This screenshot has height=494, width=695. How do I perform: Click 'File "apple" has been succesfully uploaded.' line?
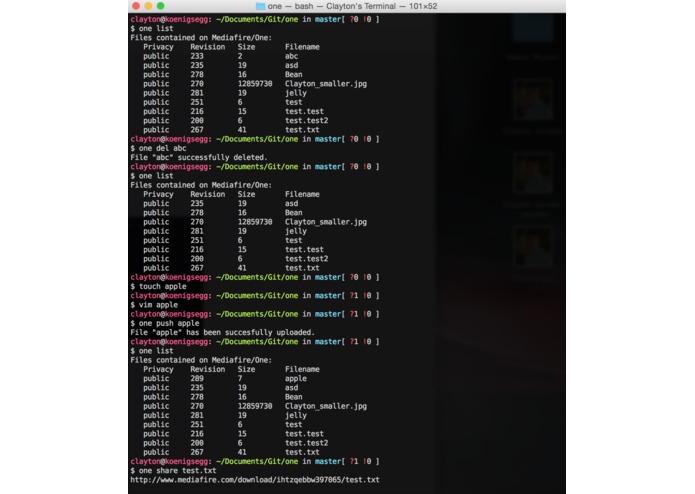pos(223,333)
